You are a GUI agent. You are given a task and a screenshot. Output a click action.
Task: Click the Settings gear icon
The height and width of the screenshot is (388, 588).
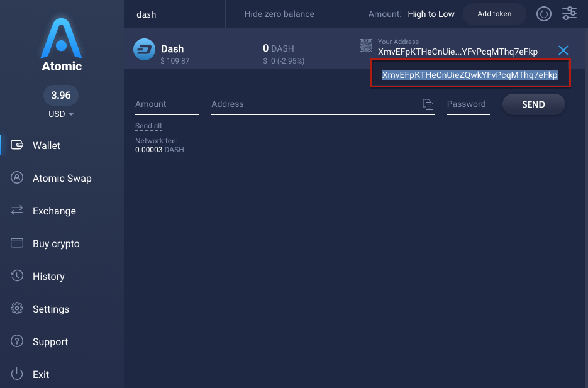[17, 308]
